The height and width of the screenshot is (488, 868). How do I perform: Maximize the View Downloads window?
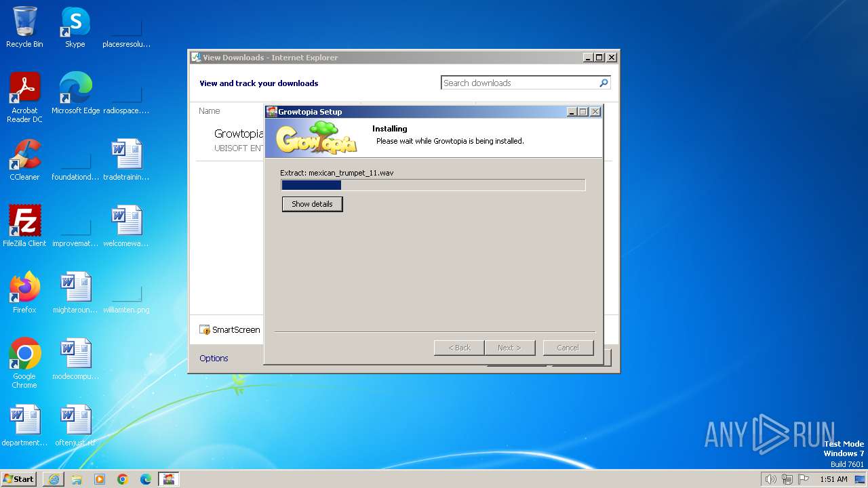tap(599, 58)
